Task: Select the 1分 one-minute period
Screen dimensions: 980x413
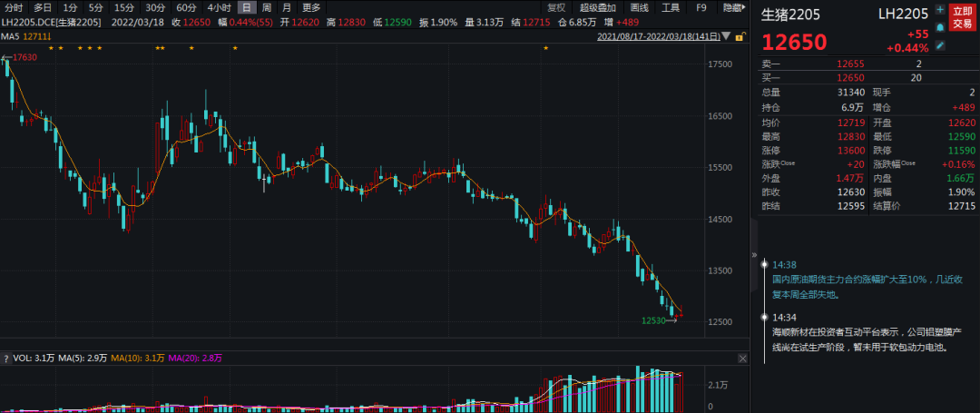Action: point(70,7)
